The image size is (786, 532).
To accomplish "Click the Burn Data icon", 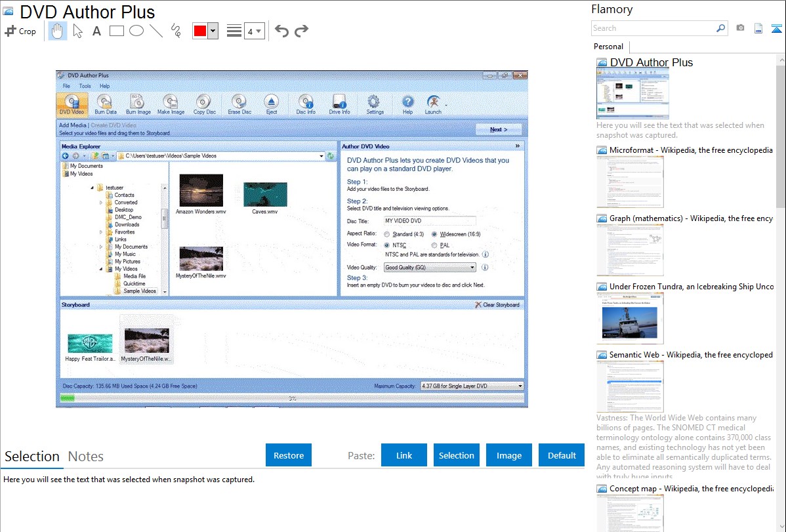I will point(105,104).
